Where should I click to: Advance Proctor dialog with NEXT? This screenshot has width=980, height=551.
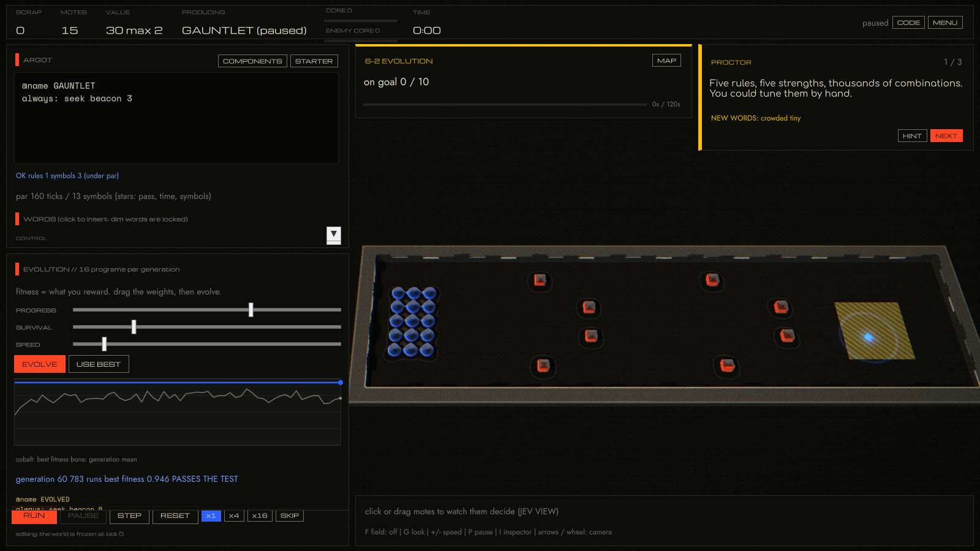coord(946,136)
